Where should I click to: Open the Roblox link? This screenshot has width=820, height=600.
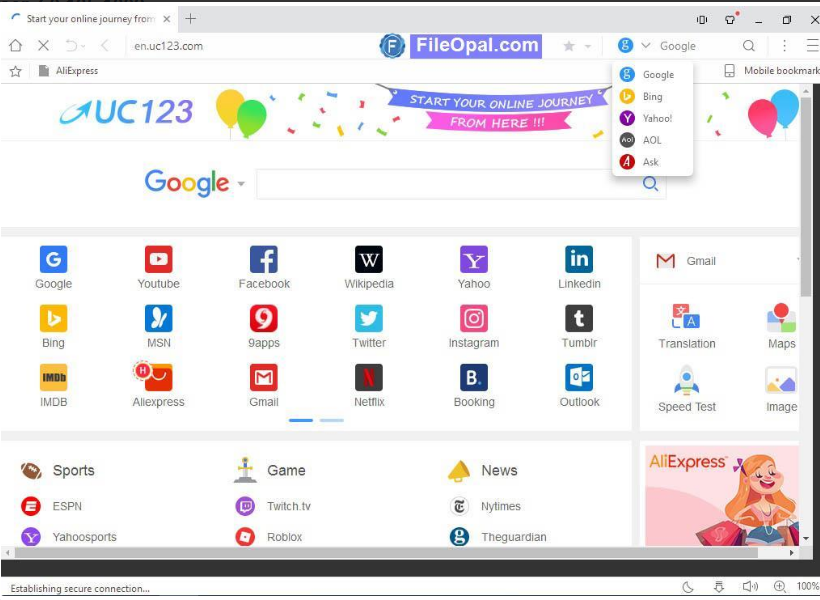click(x=269, y=537)
